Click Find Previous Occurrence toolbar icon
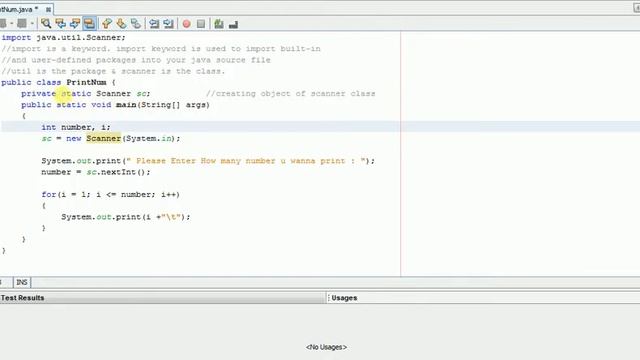Screen dimensions: 640x360 (x=60, y=24)
